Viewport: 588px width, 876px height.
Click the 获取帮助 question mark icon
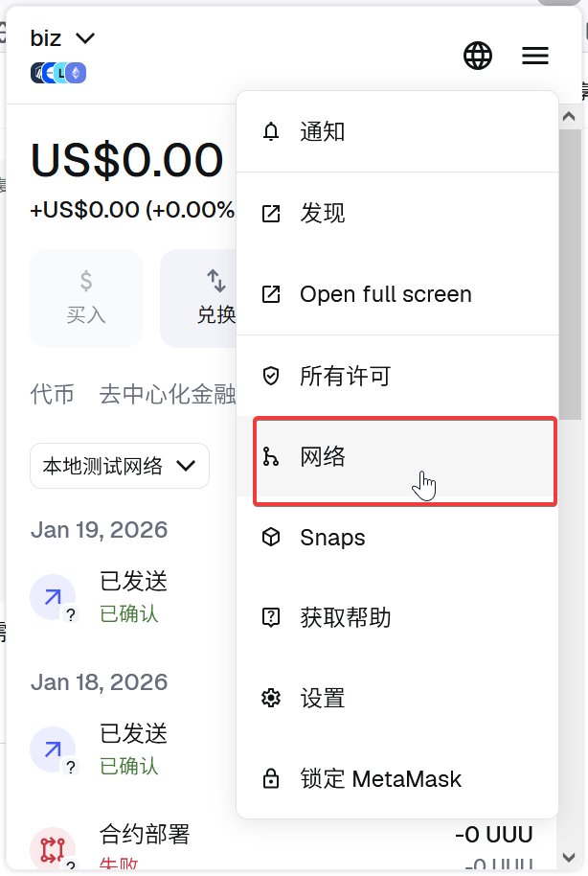coord(271,618)
